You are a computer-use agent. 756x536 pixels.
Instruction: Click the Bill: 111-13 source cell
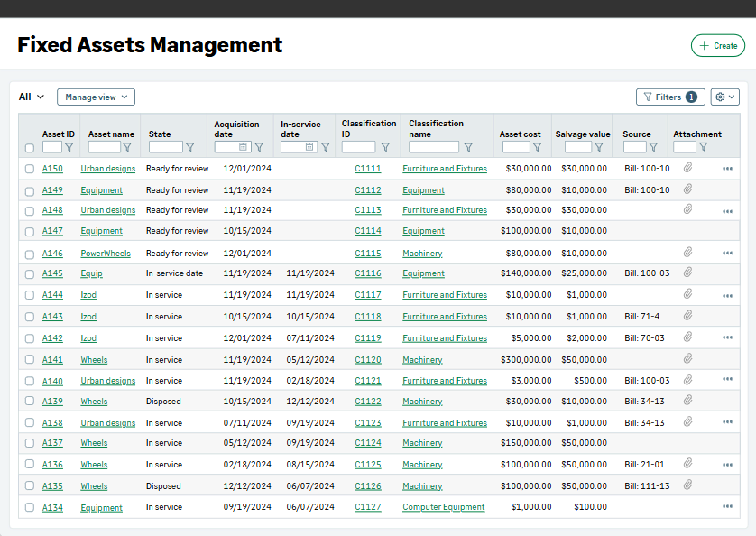(x=647, y=486)
